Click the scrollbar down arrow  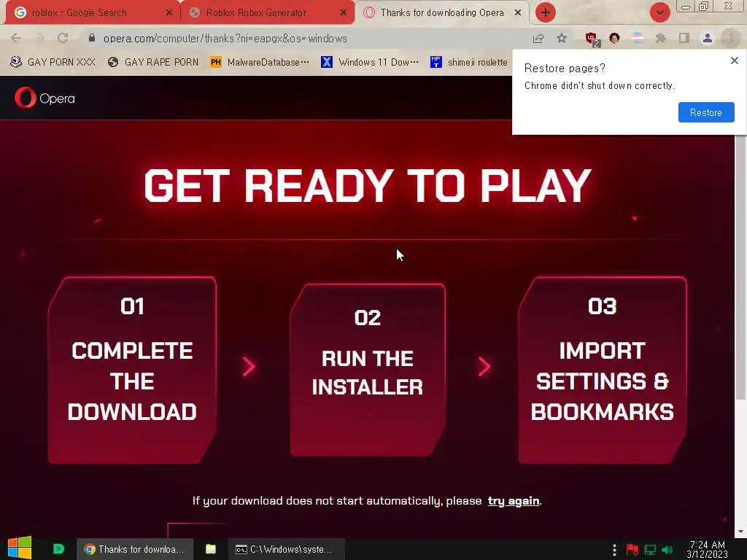(x=740, y=532)
